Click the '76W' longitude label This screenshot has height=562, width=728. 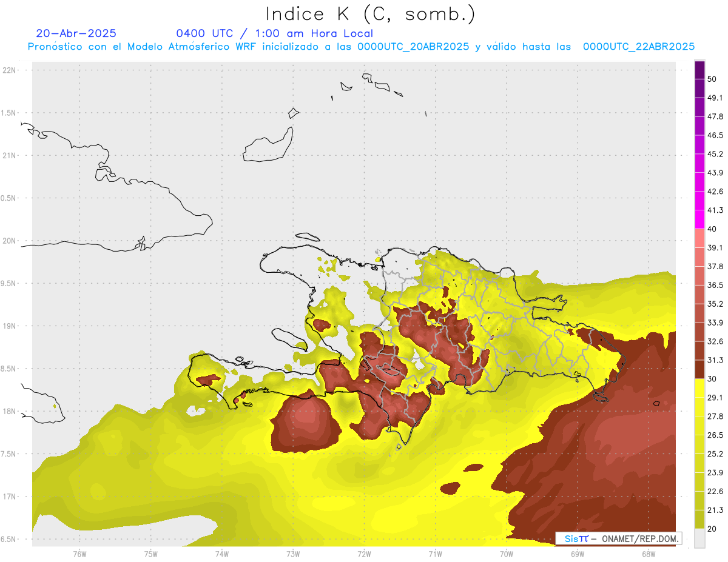tap(79, 554)
